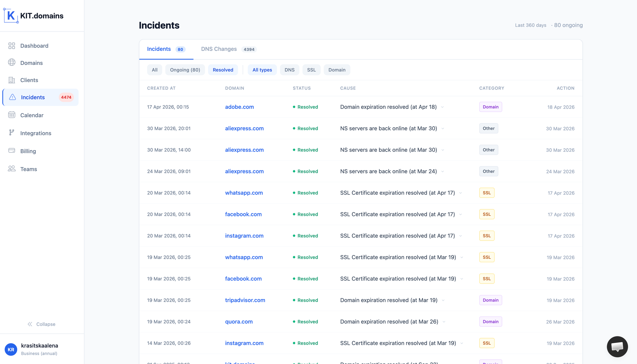Click the 4474 incidents count badge

(x=66, y=97)
